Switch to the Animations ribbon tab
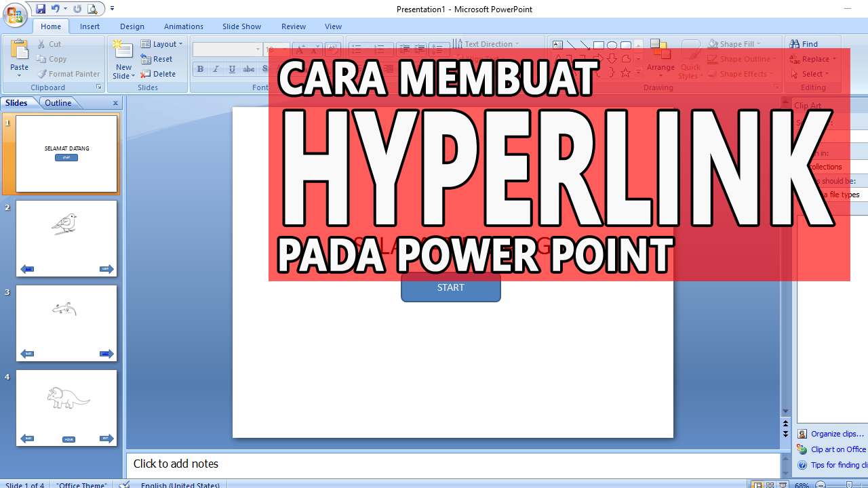Viewport: 868px width, 488px height. pyautogui.click(x=183, y=26)
